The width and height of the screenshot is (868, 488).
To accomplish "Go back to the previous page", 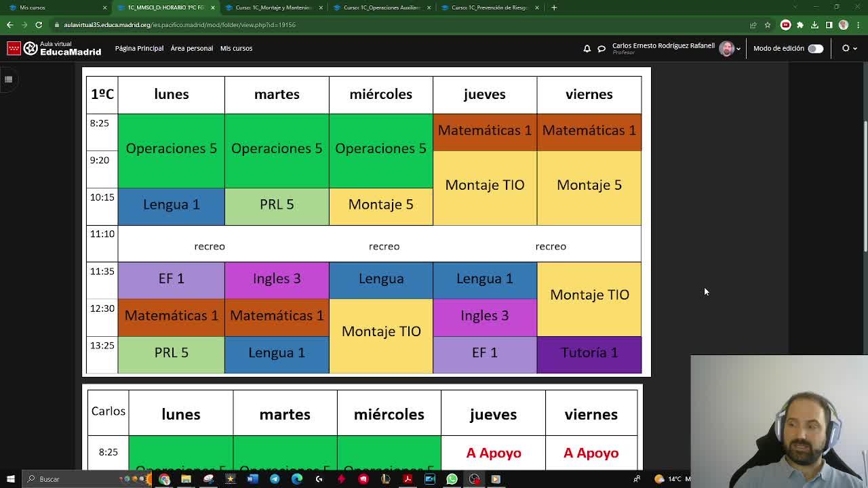I will (9, 25).
